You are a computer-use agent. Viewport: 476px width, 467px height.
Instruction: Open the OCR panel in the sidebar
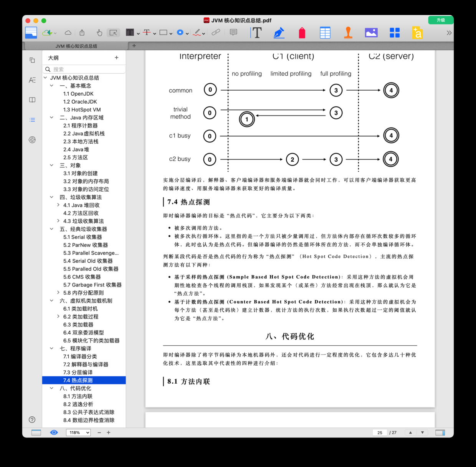(x=32, y=140)
